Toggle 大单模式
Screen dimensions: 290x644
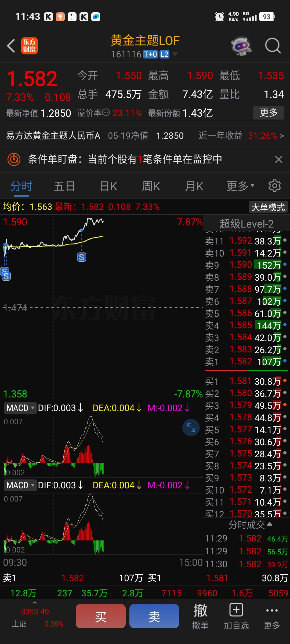coord(268,207)
